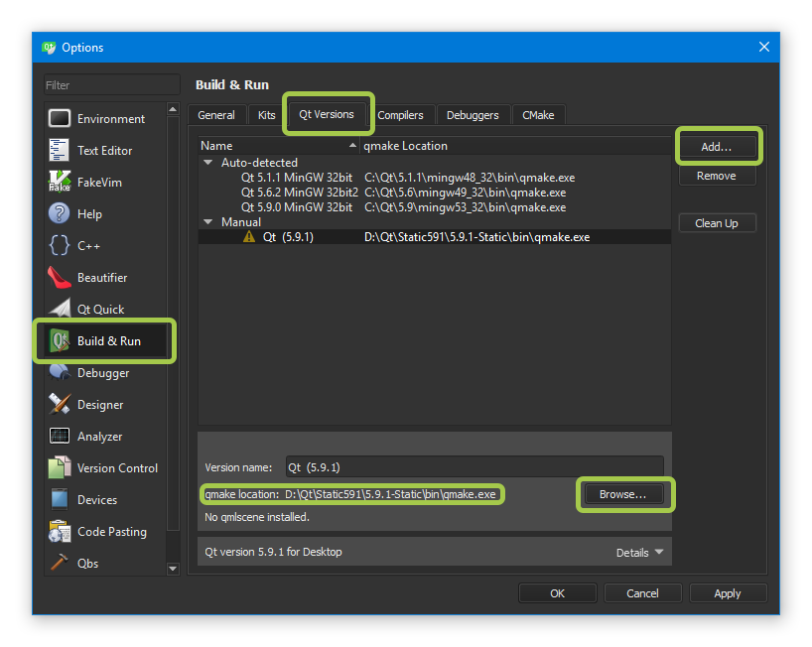Switch to the Kits tab
Image resolution: width=812 pixels, height=647 pixels.
tap(267, 115)
